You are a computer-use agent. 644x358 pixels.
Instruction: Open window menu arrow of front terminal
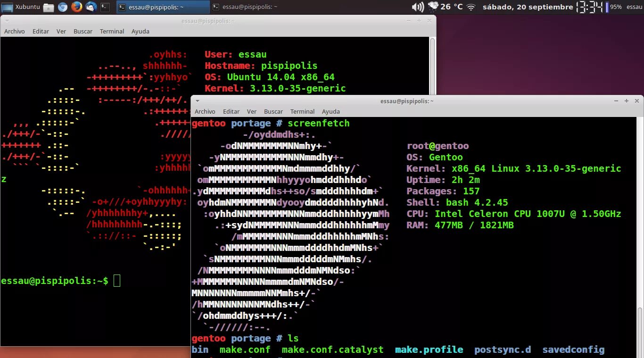[198, 101]
